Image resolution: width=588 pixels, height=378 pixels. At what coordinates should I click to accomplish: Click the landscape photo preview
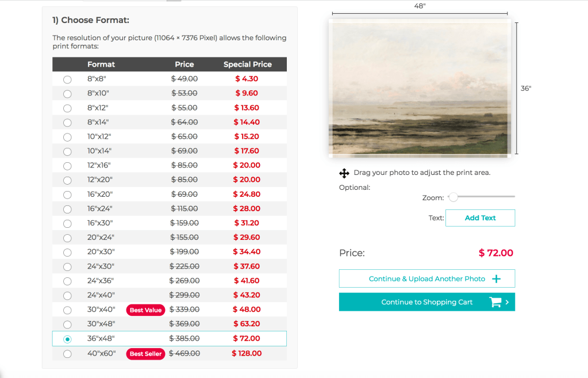point(419,88)
